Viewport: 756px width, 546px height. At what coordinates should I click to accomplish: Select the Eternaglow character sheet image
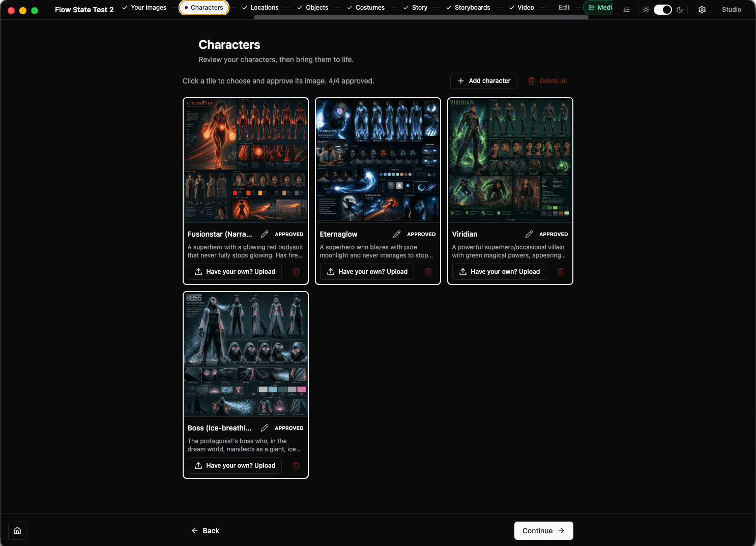[x=378, y=160]
